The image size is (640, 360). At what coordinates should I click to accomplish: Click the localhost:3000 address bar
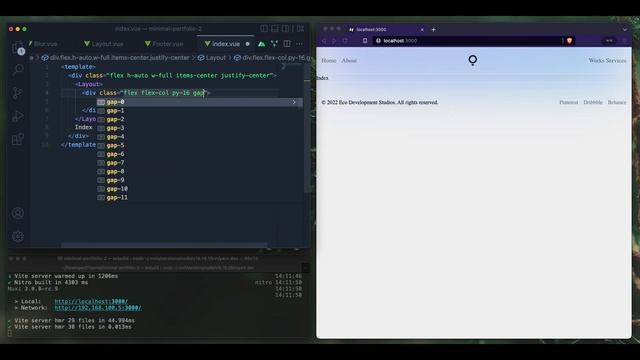point(469,41)
